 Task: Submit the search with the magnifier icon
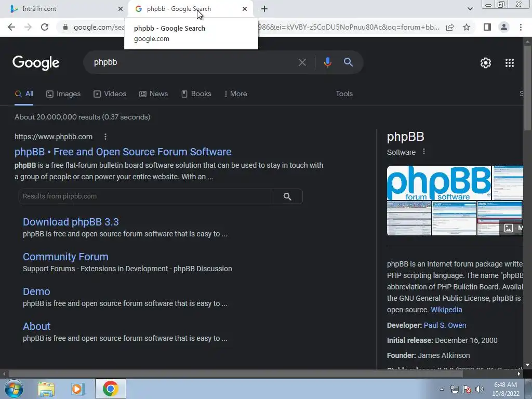click(x=348, y=62)
